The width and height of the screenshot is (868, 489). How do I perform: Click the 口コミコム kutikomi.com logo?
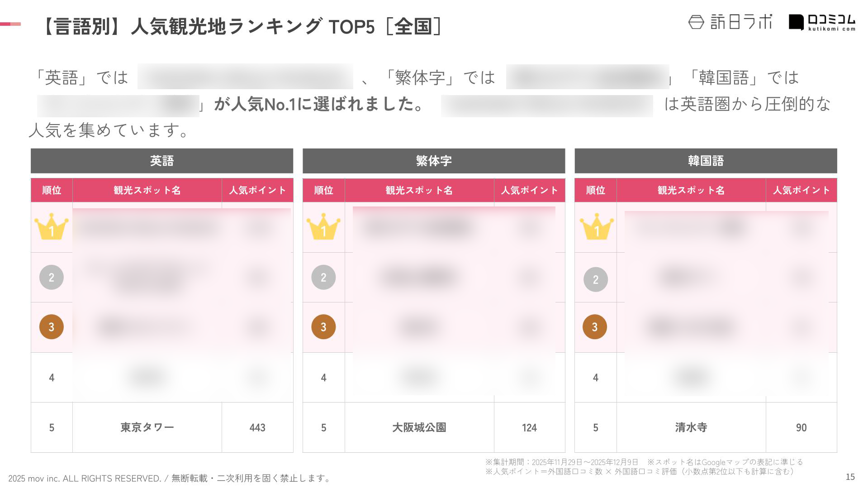click(x=822, y=22)
